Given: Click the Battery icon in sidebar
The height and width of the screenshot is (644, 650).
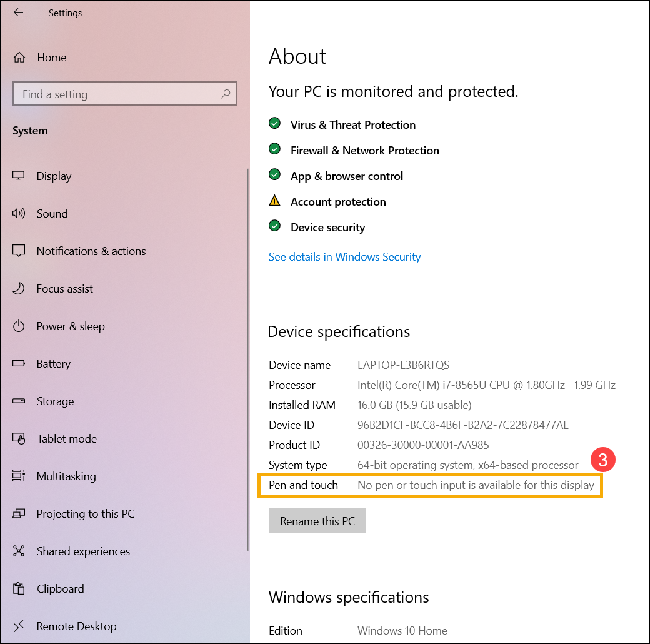Looking at the screenshot, I should 19,364.
